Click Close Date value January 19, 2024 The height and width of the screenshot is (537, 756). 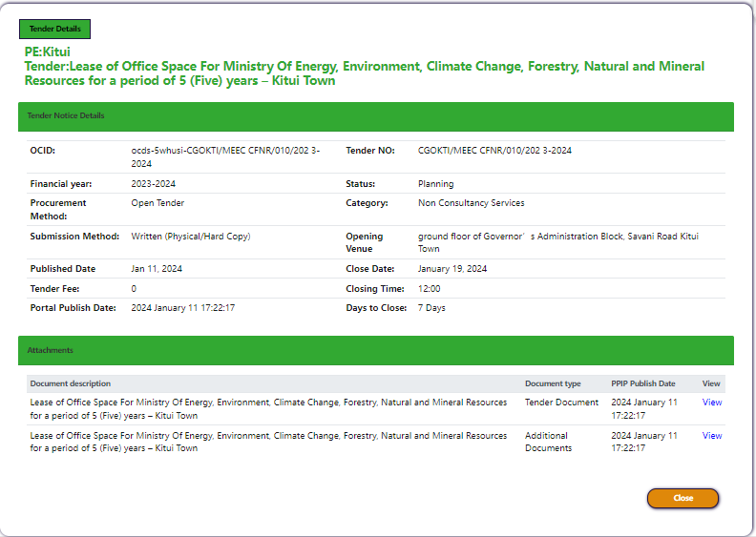tap(452, 269)
